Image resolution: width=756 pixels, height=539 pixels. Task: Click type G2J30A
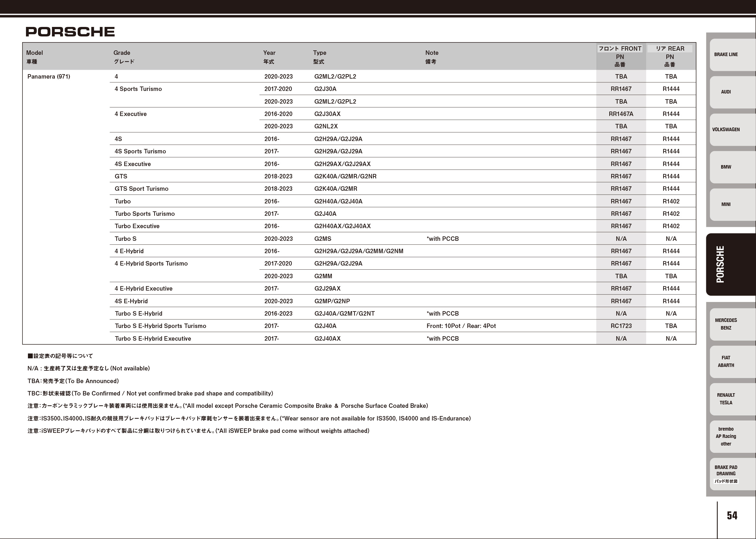tap(325, 89)
